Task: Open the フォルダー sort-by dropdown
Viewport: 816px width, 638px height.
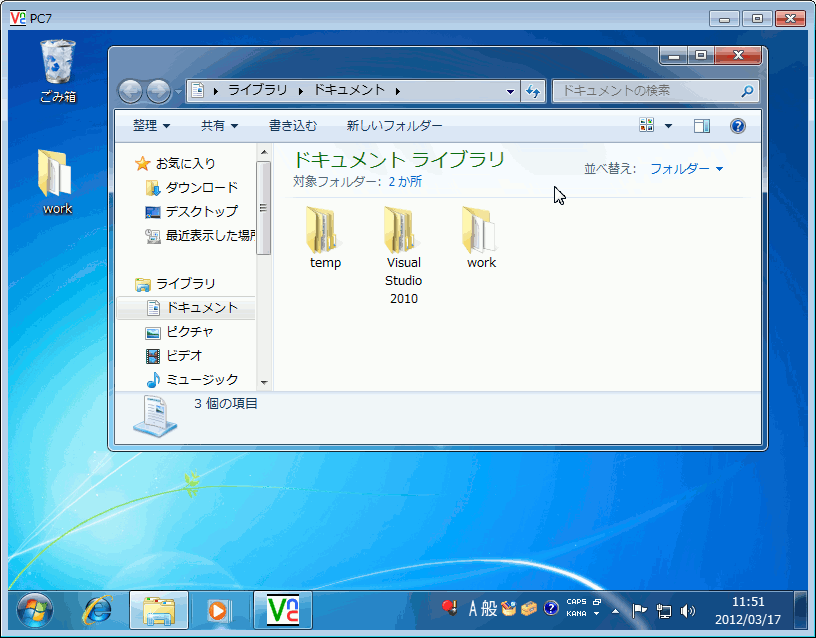Action: pyautogui.click(x=686, y=169)
